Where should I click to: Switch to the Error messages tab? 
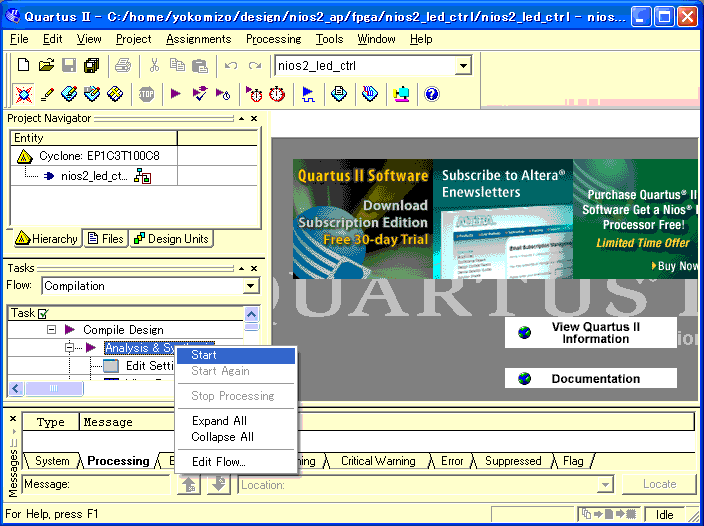[452, 461]
